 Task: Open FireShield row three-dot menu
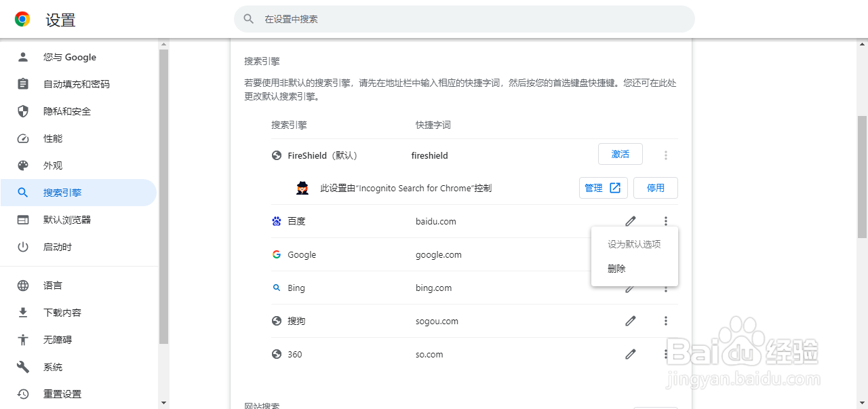click(x=666, y=155)
